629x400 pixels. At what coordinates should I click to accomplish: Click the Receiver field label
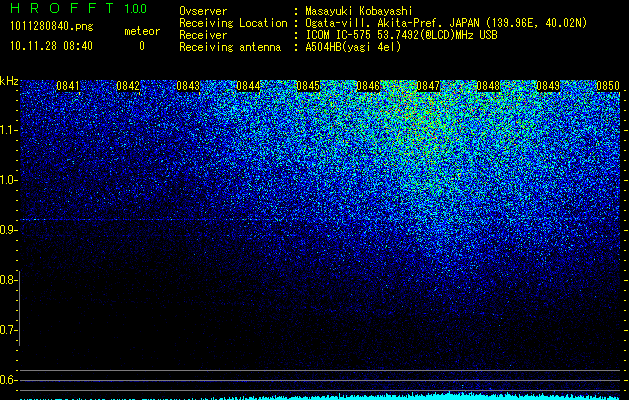[203, 35]
